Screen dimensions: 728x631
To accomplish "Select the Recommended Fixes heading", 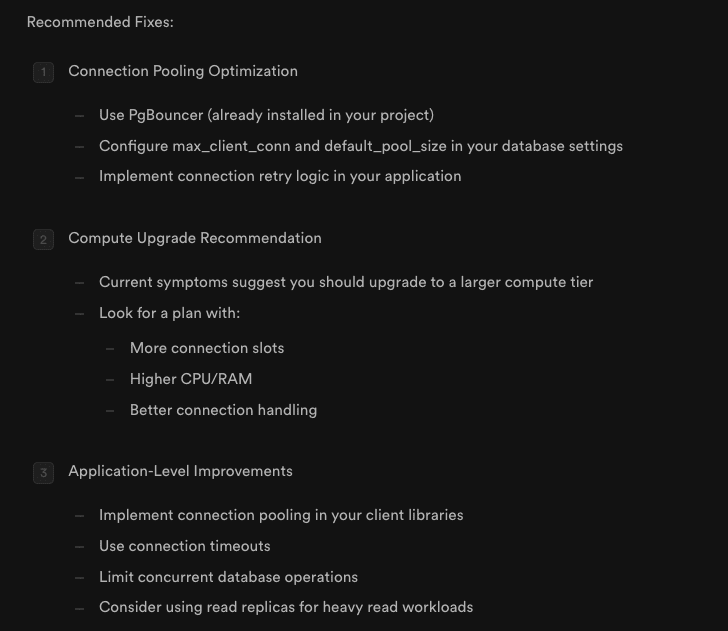I will [x=100, y=22].
